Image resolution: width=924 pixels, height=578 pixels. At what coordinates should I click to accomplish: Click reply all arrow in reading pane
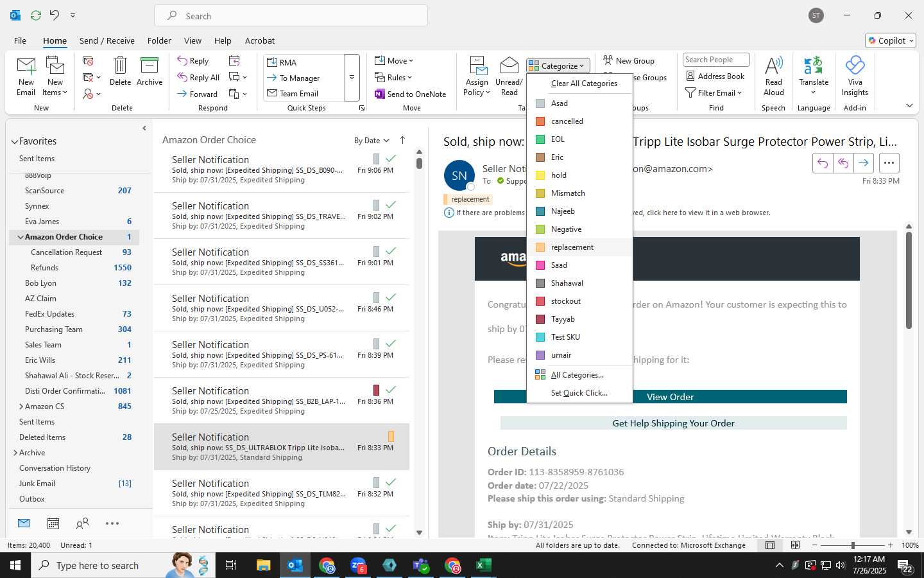pos(843,163)
